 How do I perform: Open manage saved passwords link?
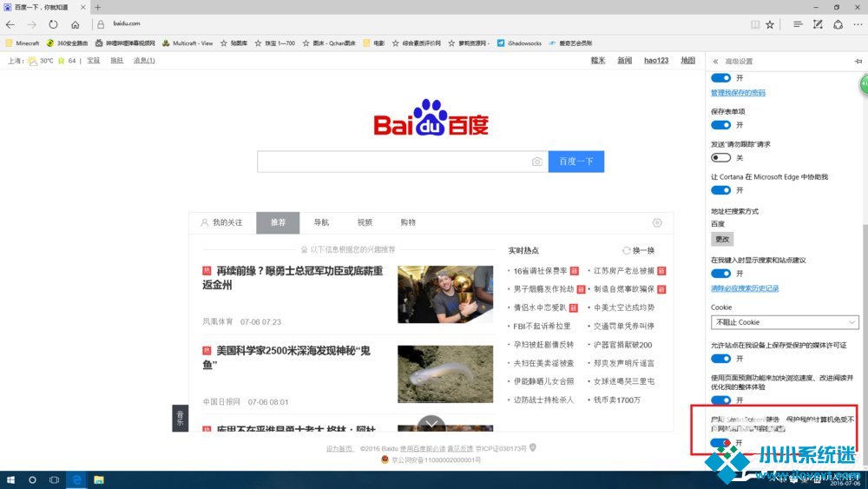(x=738, y=93)
